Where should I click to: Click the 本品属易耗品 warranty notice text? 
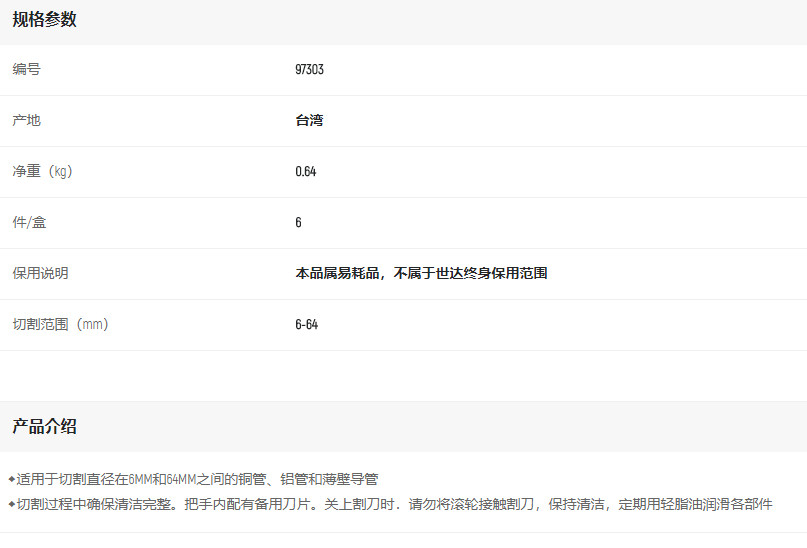click(x=421, y=274)
